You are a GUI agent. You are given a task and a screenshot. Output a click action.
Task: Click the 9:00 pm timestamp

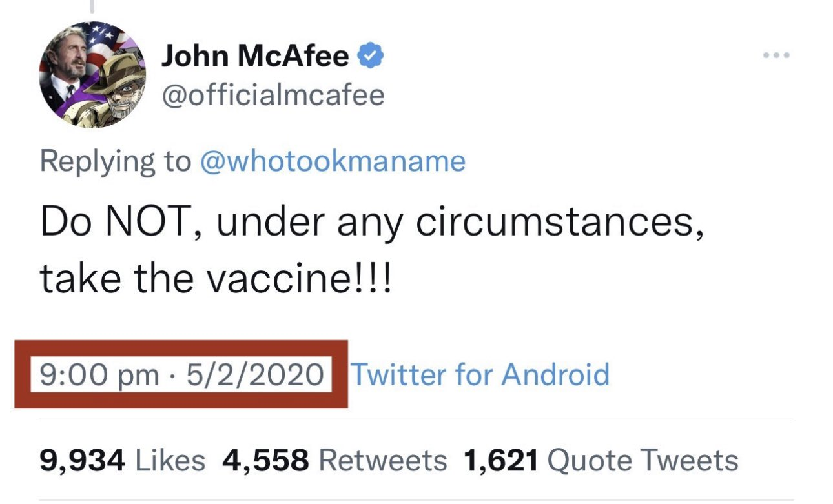pyautogui.click(x=99, y=374)
